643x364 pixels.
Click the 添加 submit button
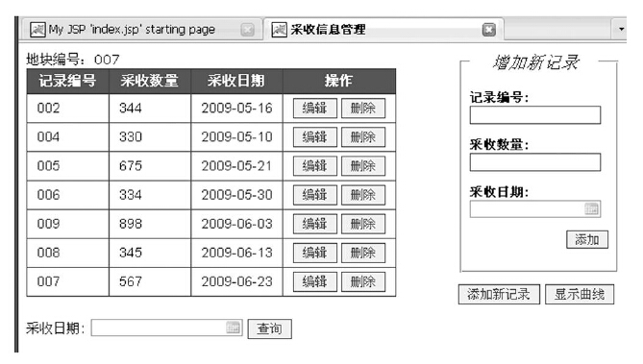click(x=587, y=239)
